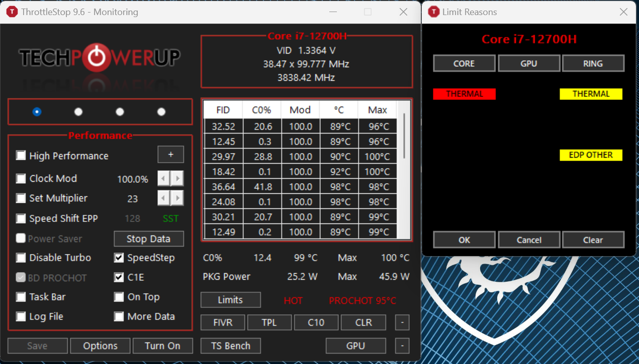Click the minus button next to GPU
Image resolution: width=639 pixels, height=364 pixels.
pos(402,346)
